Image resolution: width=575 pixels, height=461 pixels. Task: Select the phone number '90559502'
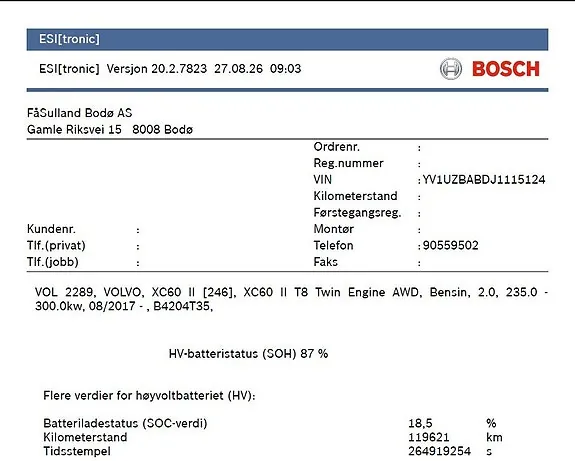click(x=450, y=245)
